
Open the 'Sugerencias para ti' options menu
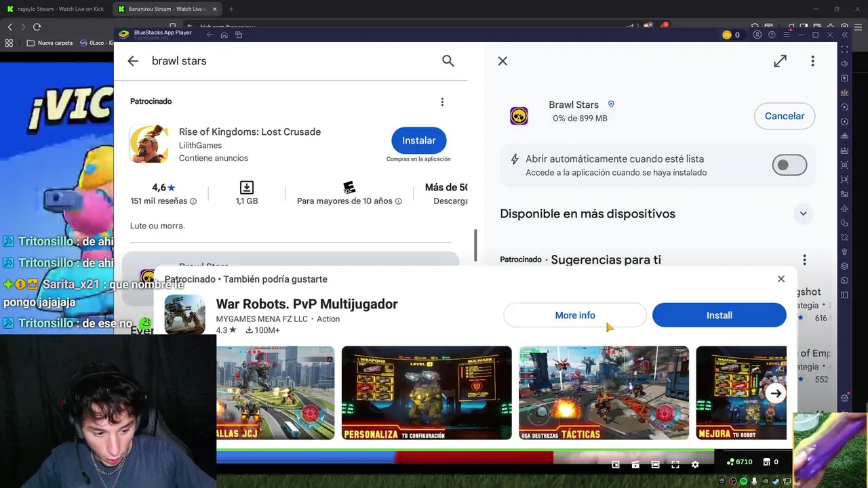point(804,260)
